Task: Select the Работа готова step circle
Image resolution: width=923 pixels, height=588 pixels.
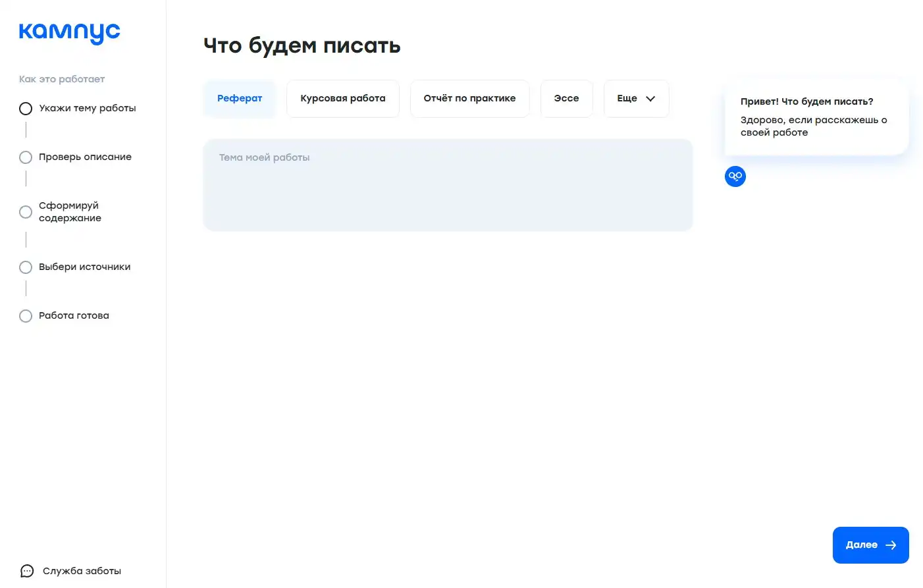Action: point(26,316)
